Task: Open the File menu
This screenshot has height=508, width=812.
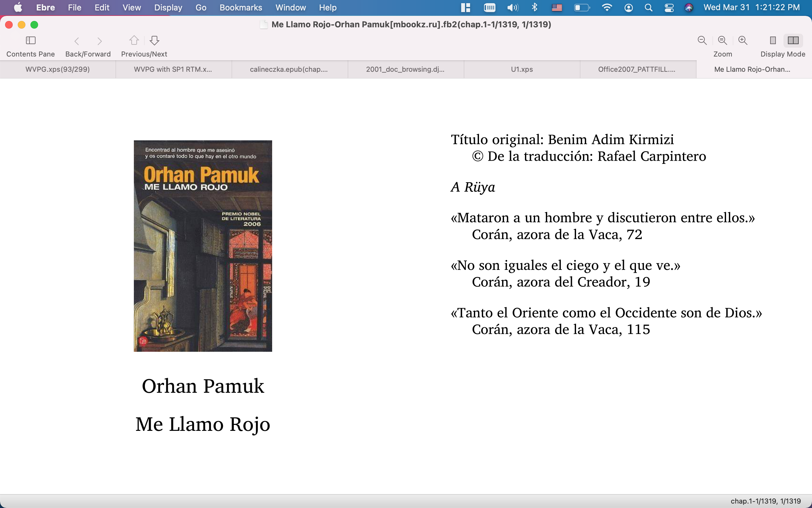Action: (x=75, y=7)
